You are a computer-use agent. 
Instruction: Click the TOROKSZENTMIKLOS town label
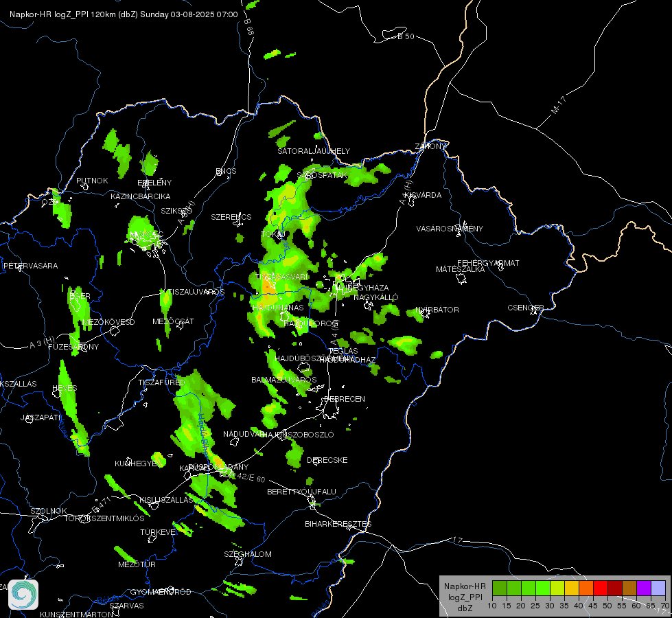(104, 518)
